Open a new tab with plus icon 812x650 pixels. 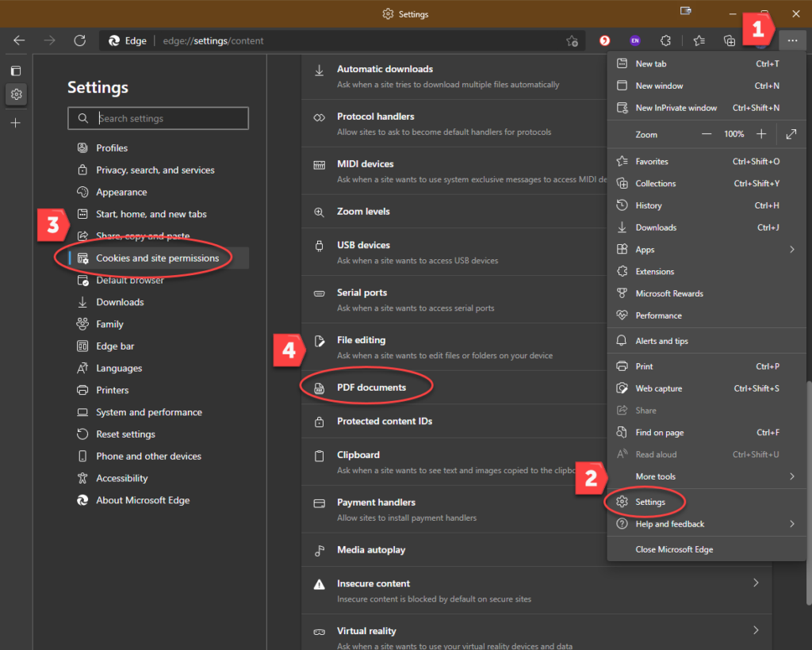pos(16,123)
